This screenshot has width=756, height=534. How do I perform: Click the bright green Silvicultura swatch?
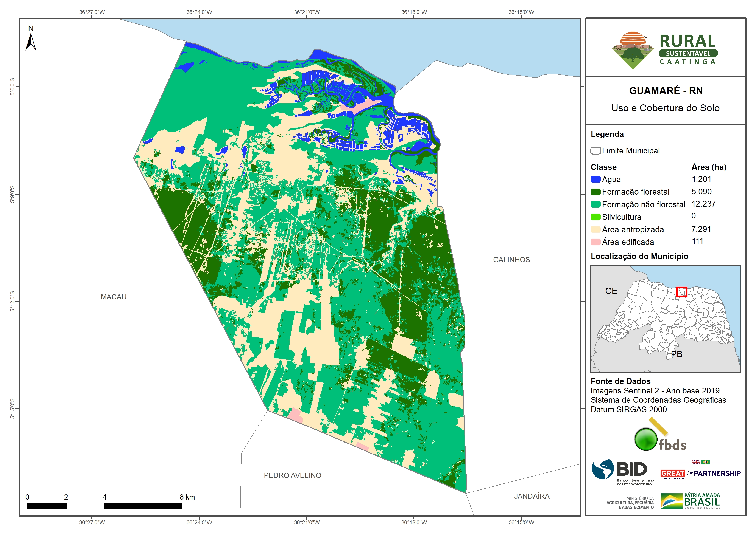(x=595, y=217)
